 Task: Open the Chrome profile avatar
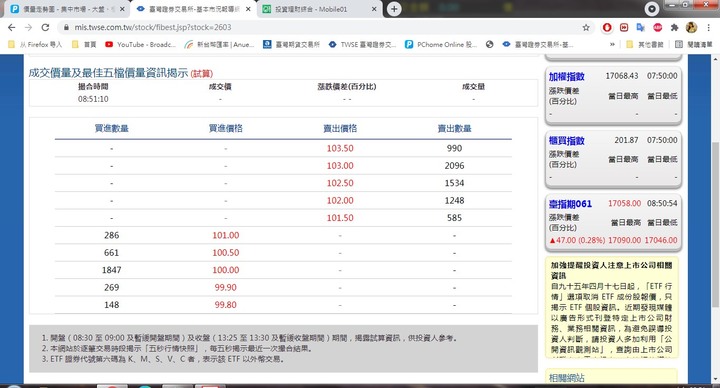click(691, 28)
